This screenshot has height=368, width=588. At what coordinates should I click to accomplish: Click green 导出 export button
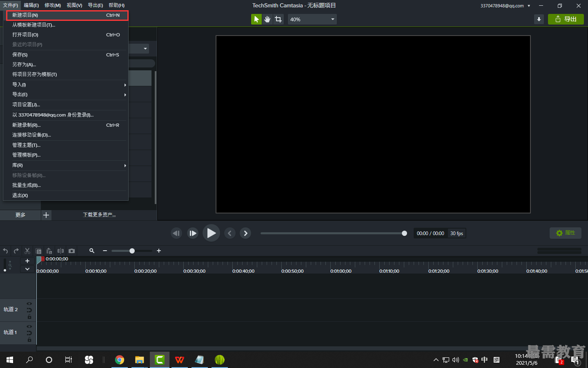tap(566, 19)
